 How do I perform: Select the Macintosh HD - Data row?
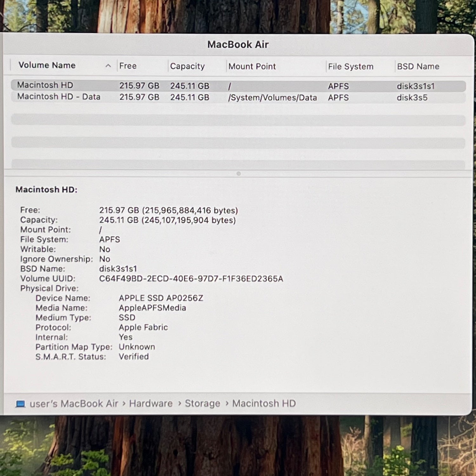click(x=59, y=97)
